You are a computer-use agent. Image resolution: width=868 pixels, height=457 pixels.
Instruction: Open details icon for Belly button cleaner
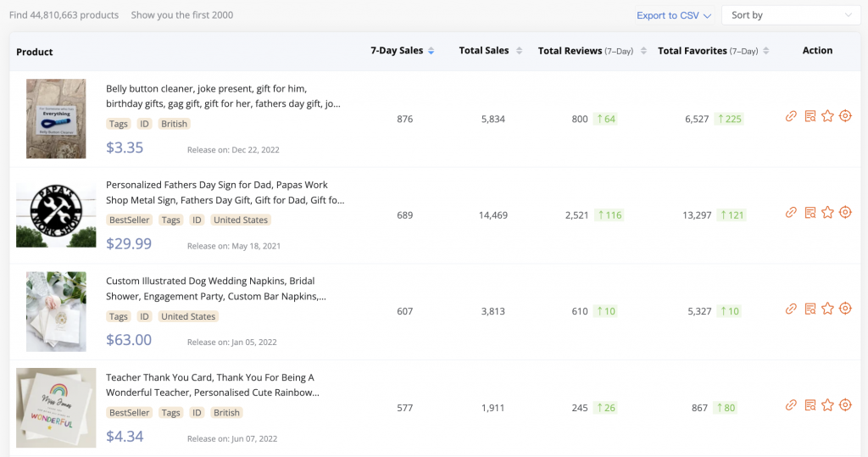coord(810,116)
